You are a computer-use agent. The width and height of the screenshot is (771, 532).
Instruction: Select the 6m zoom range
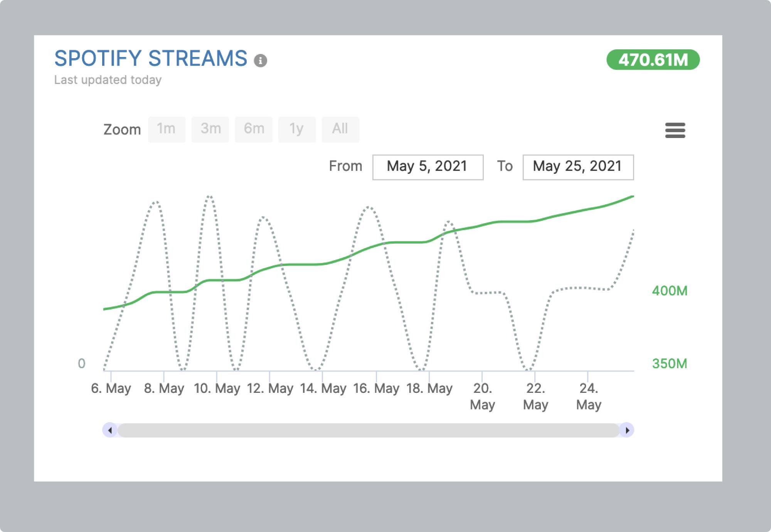[254, 130]
